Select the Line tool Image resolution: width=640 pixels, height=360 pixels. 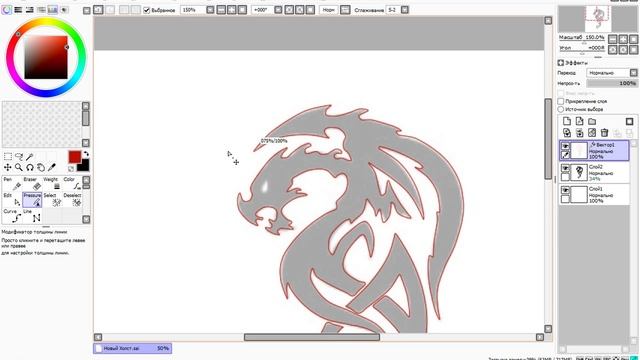[x=32, y=216]
